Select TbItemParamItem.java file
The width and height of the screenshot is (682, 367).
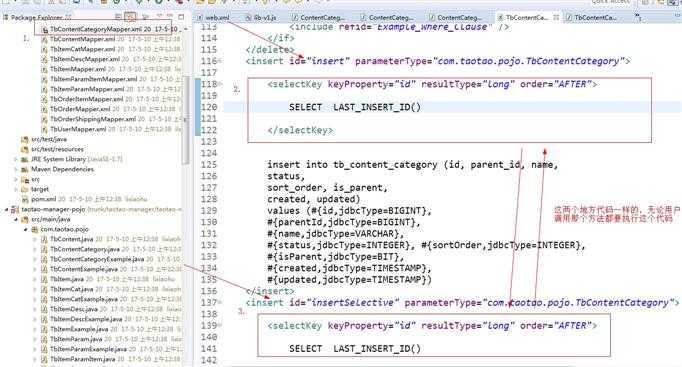pos(82,359)
